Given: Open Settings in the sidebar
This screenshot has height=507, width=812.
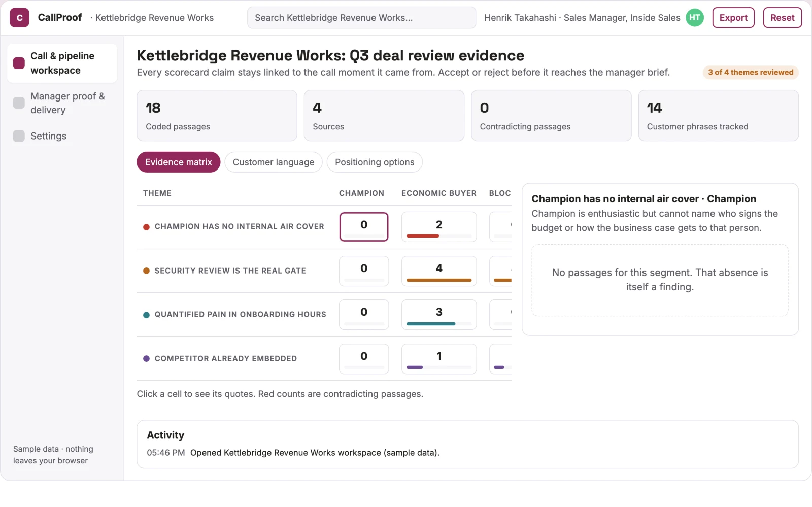Looking at the screenshot, I should tap(62, 136).
